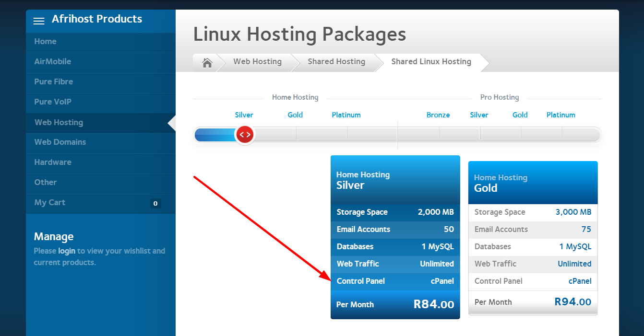Image resolution: width=644 pixels, height=336 pixels.
Task: Click the R94.00 price on Gold card
Action: pyautogui.click(x=573, y=302)
